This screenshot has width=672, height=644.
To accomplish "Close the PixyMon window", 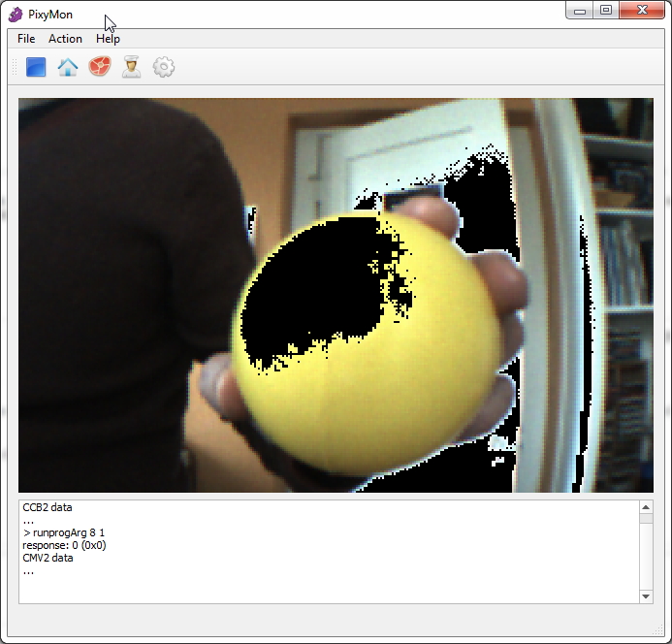I will 642,11.
